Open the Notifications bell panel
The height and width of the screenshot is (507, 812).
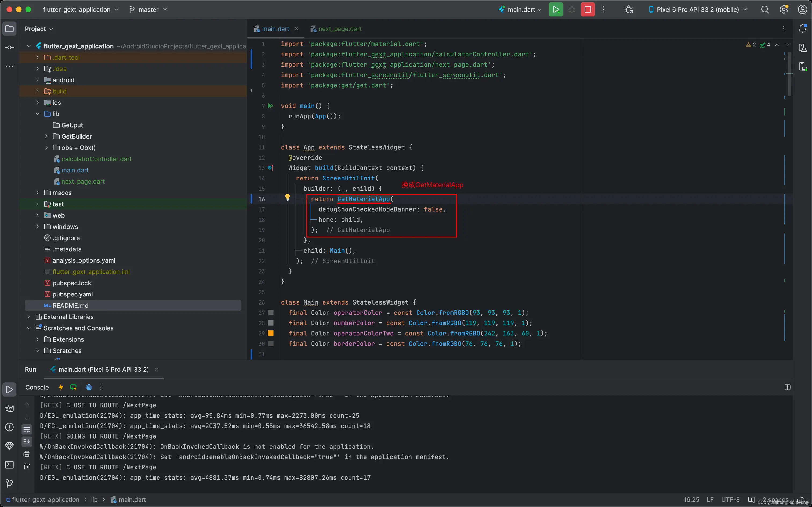802,29
